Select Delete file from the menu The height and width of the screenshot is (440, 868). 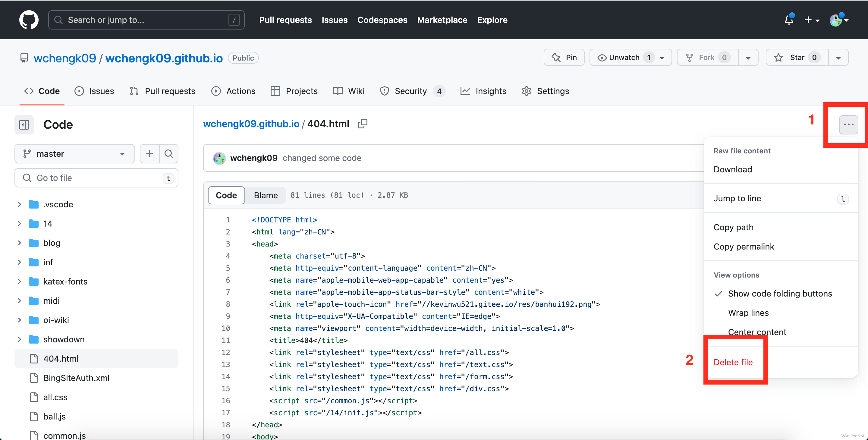(733, 362)
